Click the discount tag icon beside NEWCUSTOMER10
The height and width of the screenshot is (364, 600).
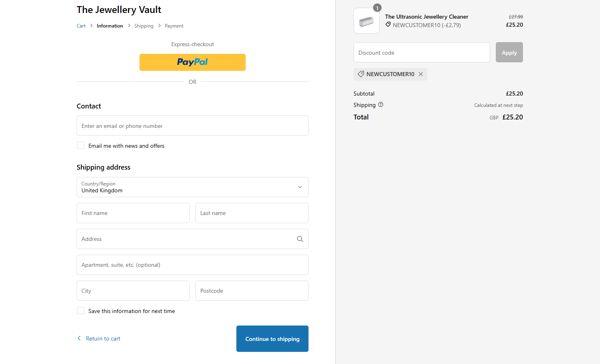tap(361, 74)
